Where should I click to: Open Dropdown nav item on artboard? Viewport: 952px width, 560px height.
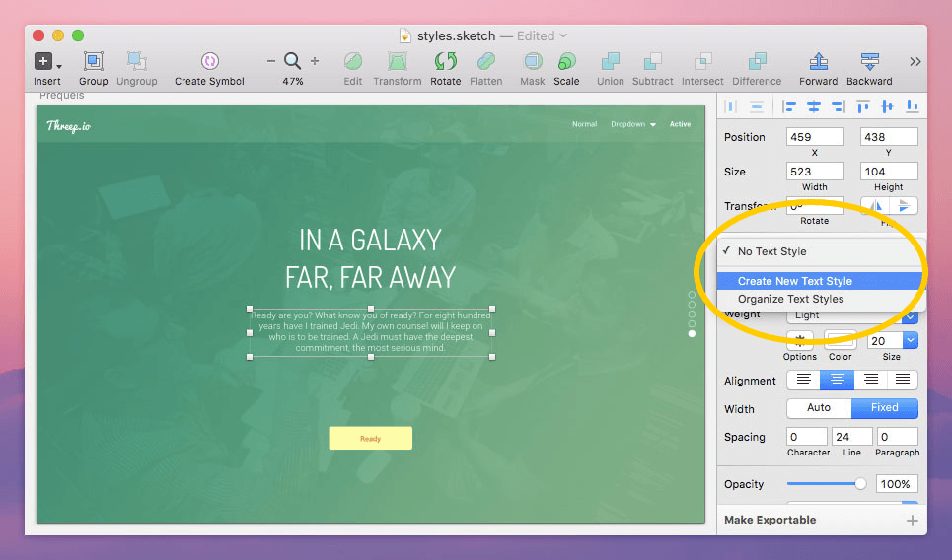(633, 124)
